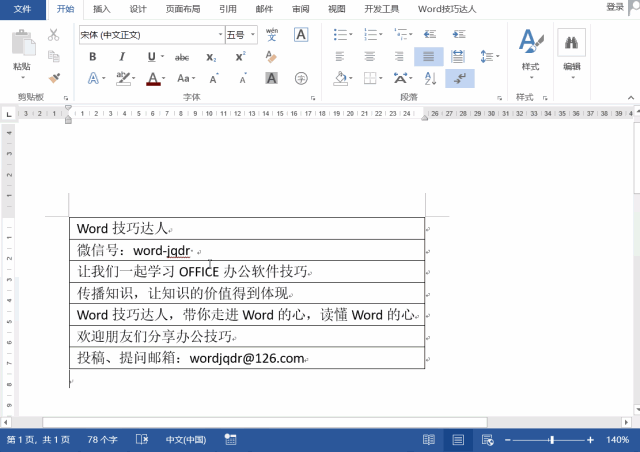Toggle Justify alignment
This screenshot has height=452, width=640.
[429, 56]
